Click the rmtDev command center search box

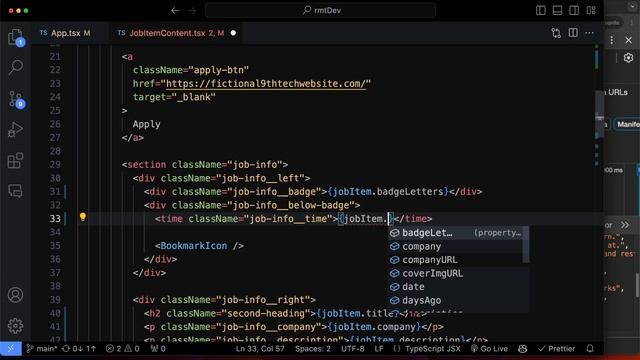coord(320,11)
